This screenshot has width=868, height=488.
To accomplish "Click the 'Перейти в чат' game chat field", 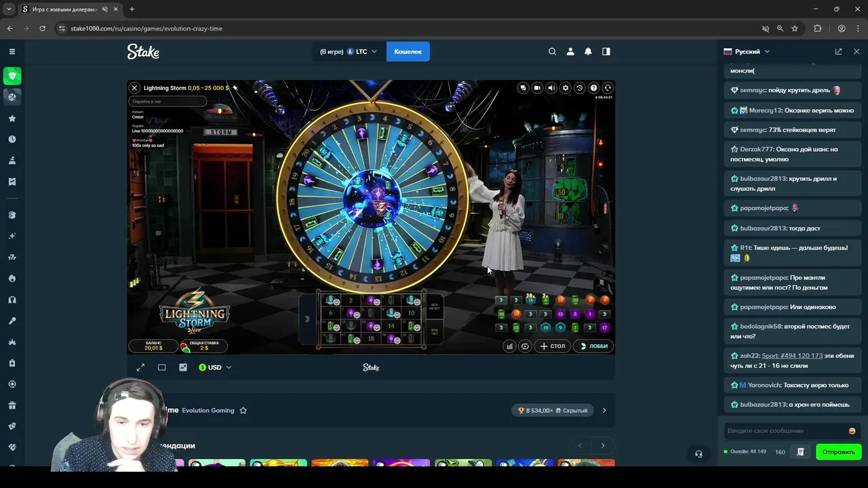I will tap(167, 101).
